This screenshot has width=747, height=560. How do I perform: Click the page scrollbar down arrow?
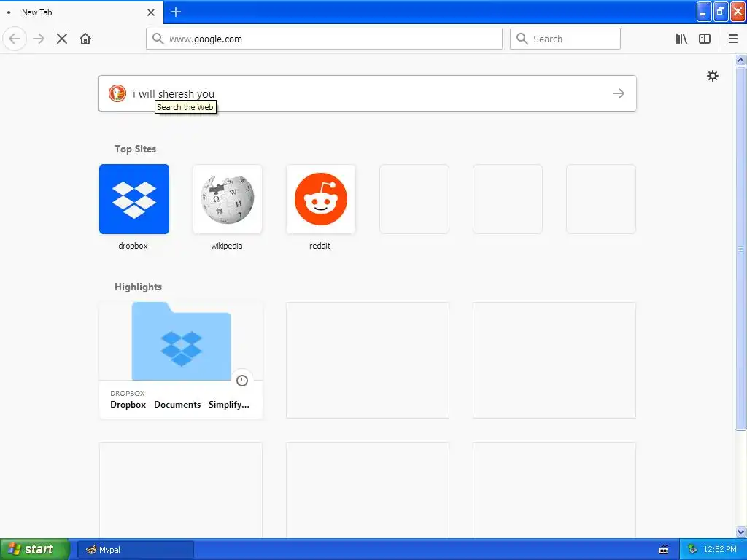pos(740,532)
